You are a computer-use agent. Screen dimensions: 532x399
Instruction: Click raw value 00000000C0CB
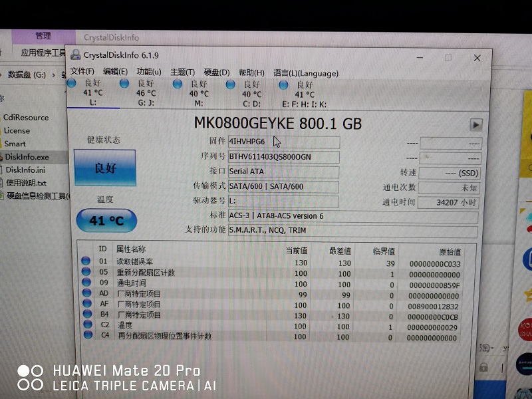433,317
